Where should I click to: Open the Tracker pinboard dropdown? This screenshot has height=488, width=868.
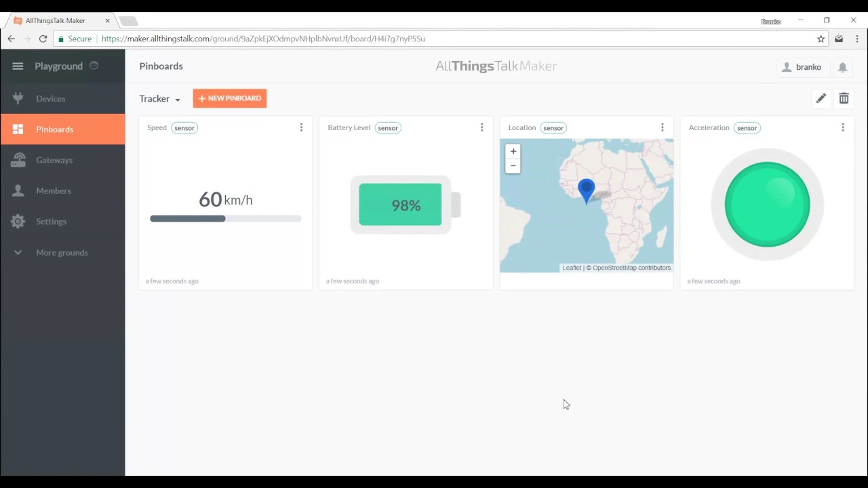[x=160, y=99]
